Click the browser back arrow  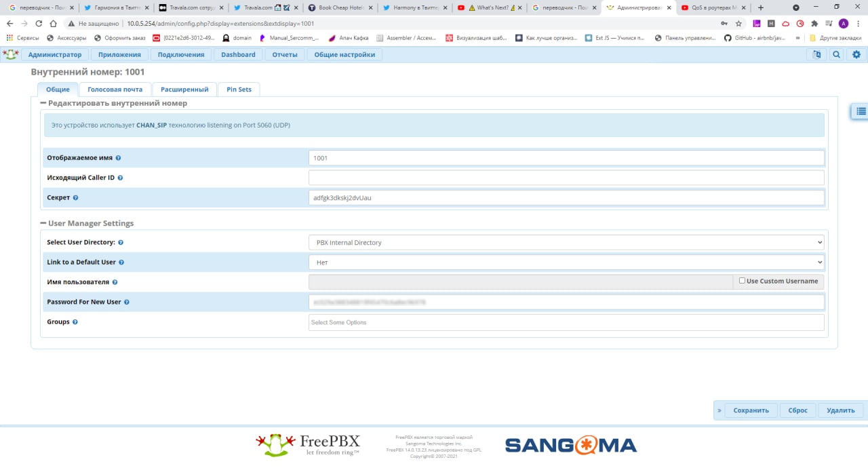pos(9,23)
